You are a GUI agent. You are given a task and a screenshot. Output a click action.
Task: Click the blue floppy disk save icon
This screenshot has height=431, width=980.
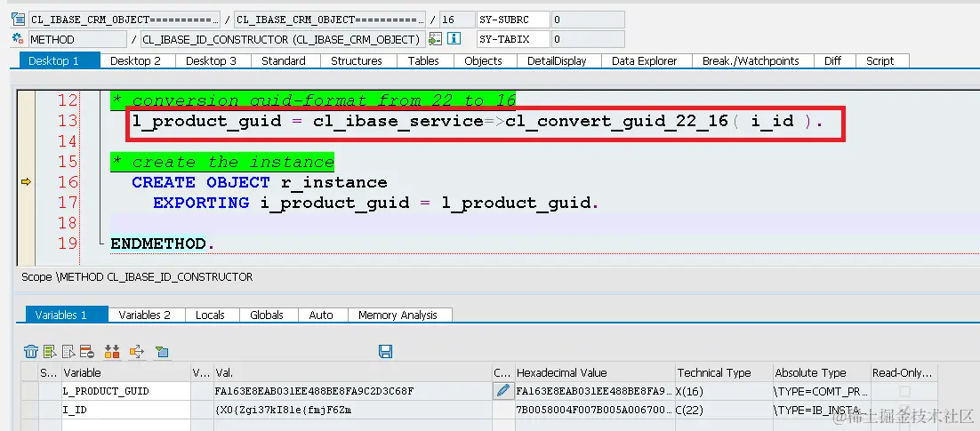pos(386,352)
